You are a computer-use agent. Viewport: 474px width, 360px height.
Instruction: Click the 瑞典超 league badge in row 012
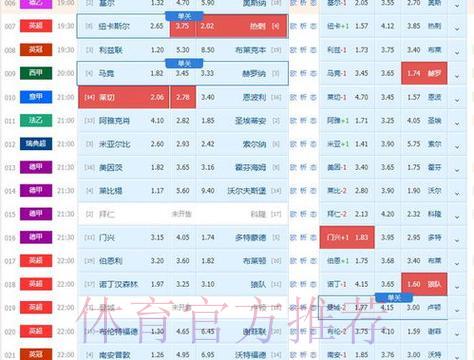pyautogui.click(x=36, y=144)
